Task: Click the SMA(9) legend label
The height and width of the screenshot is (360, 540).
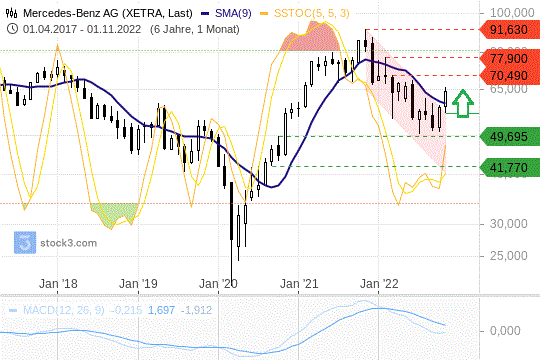Action: (233, 13)
